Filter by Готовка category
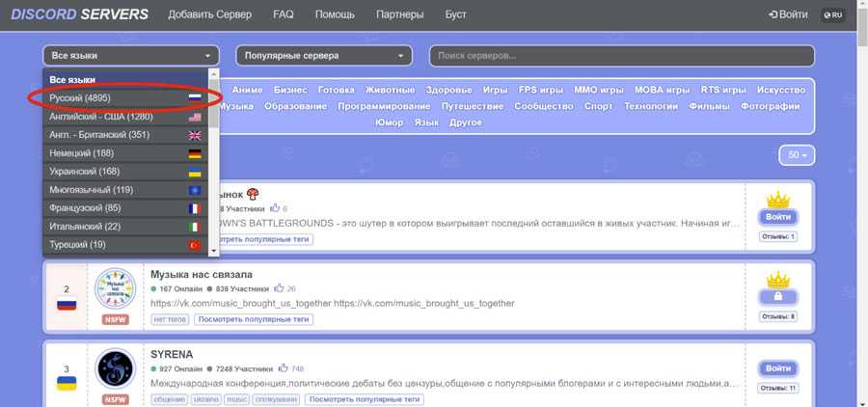The height and width of the screenshot is (407, 868). pos(336,90)
